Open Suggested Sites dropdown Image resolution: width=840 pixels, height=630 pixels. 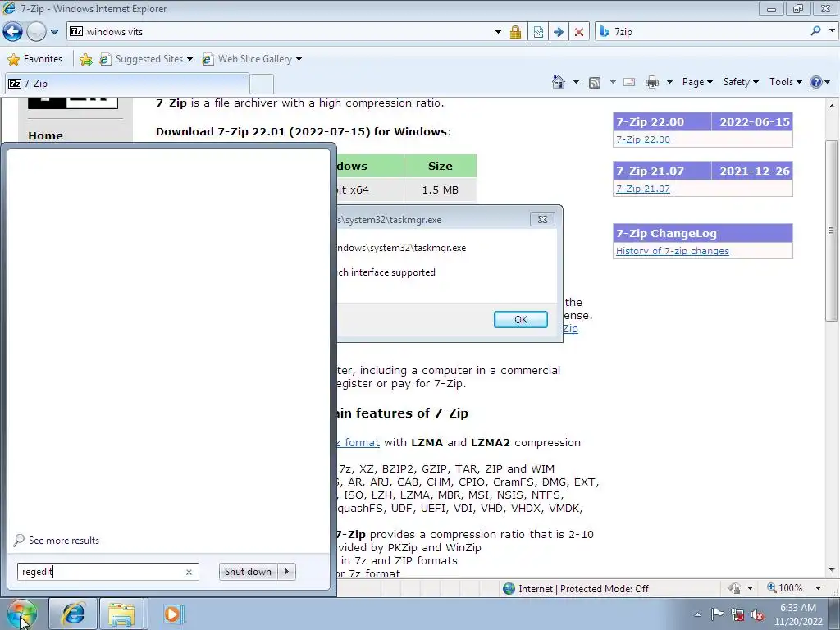coord(146,59)
